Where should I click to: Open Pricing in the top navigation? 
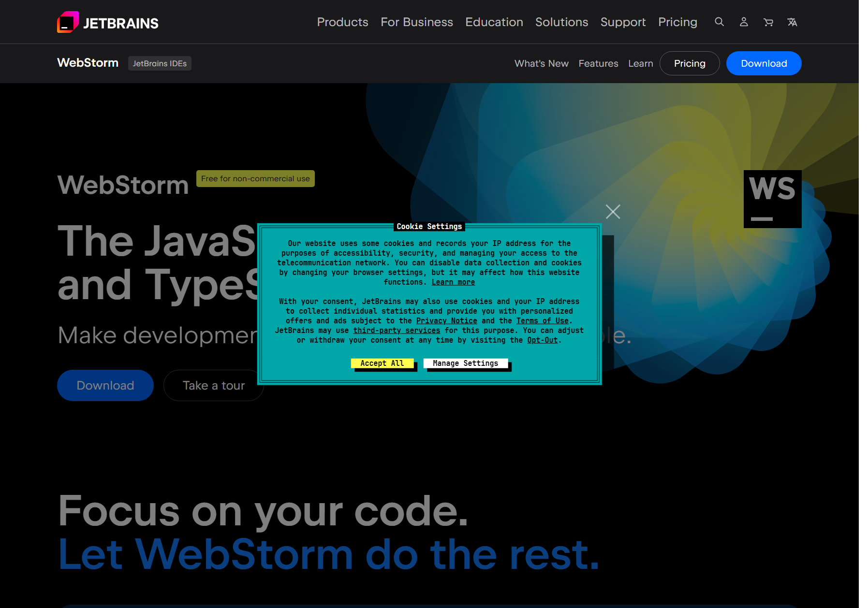pos(677,22)
